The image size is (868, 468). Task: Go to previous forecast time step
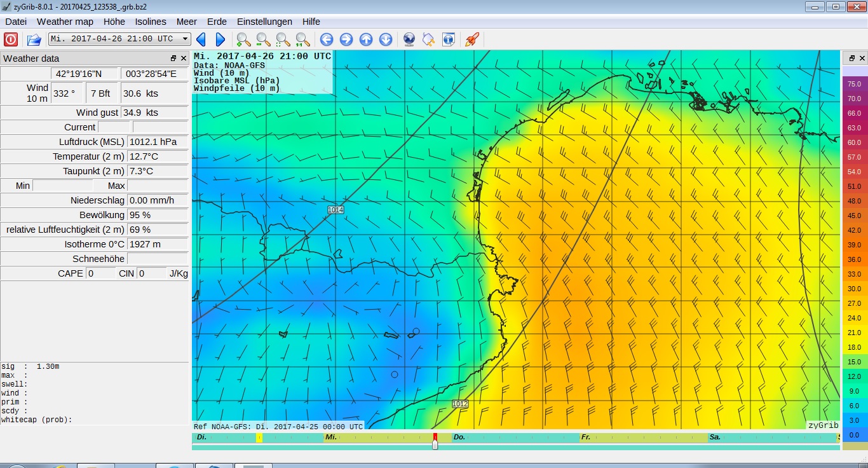tap(201, 39)
